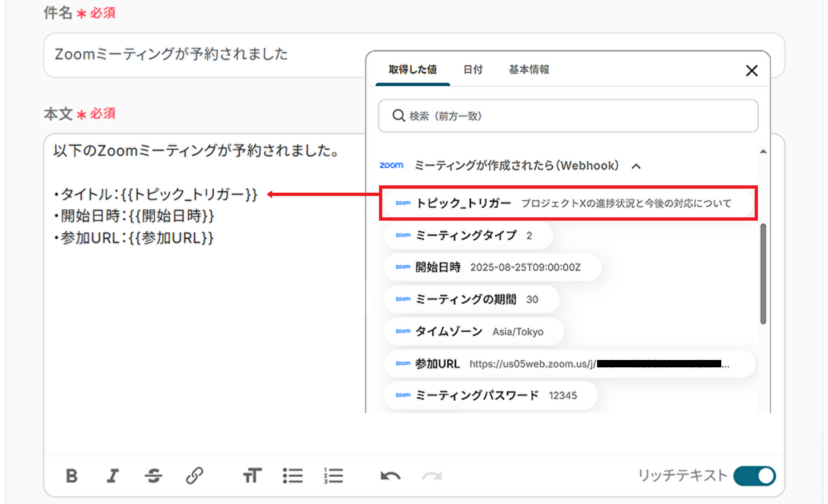
Task: Open the 基本情報 tab
Action: [x=529, y=69]
